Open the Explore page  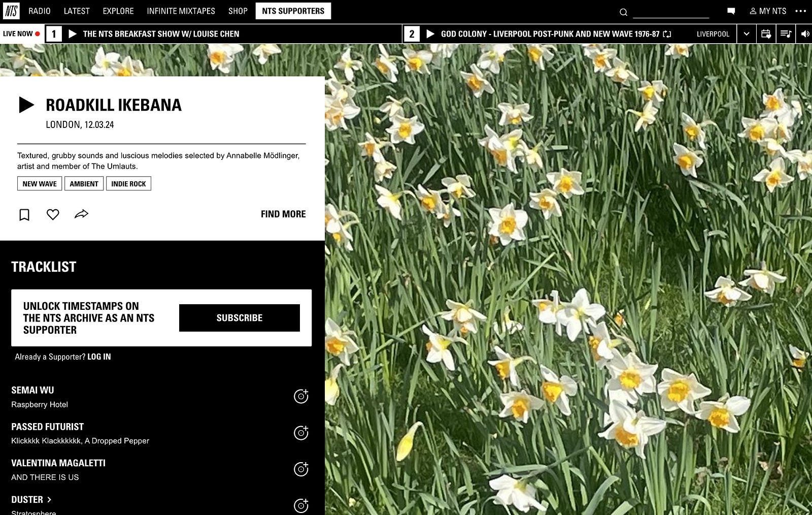118,11
